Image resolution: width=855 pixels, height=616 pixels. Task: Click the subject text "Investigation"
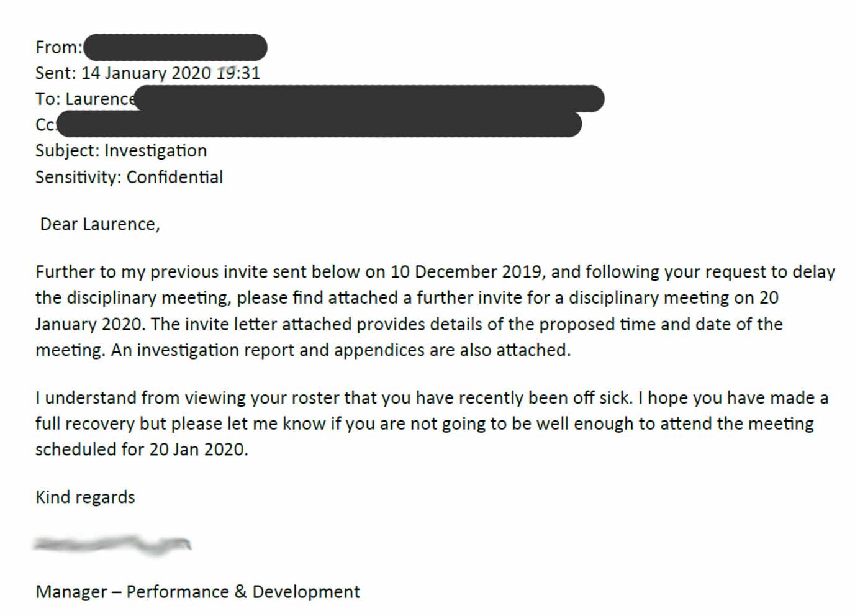click(x=155, y=151)
